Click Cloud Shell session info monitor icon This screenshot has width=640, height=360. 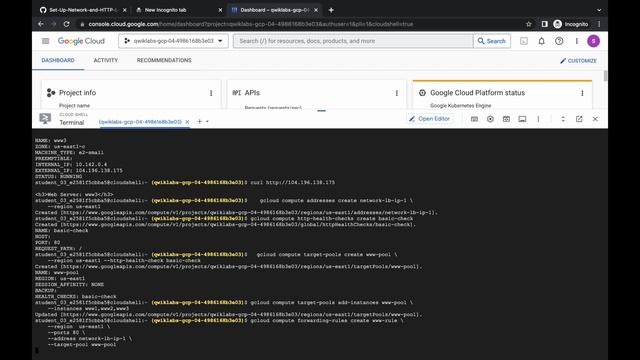click(522, 119)
